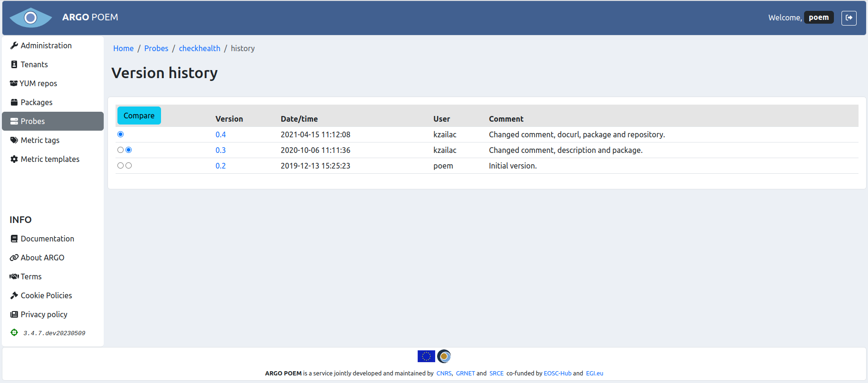Open Documentation in INFO section
Image resolution: width=868 pixels, height=383 pixels.
(x=47, y=239)
